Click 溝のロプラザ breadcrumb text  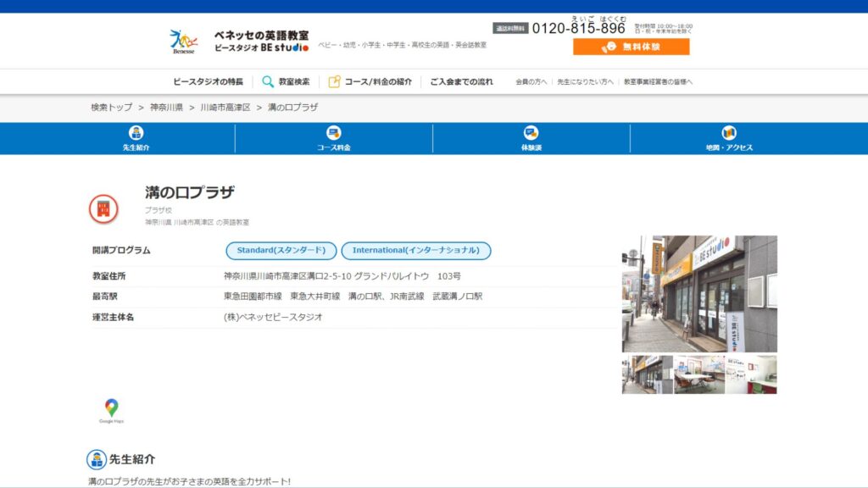click(292, 108)
